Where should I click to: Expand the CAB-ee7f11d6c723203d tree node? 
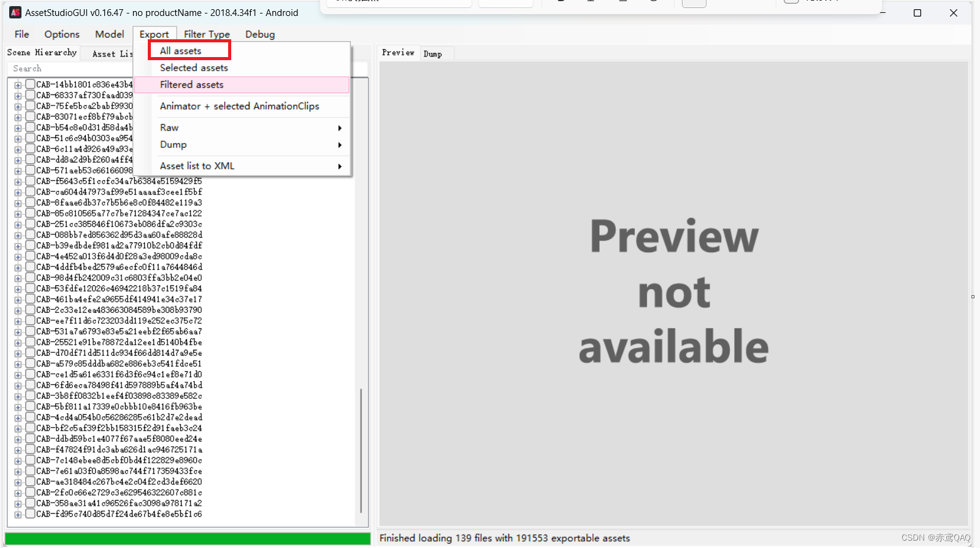18,321
